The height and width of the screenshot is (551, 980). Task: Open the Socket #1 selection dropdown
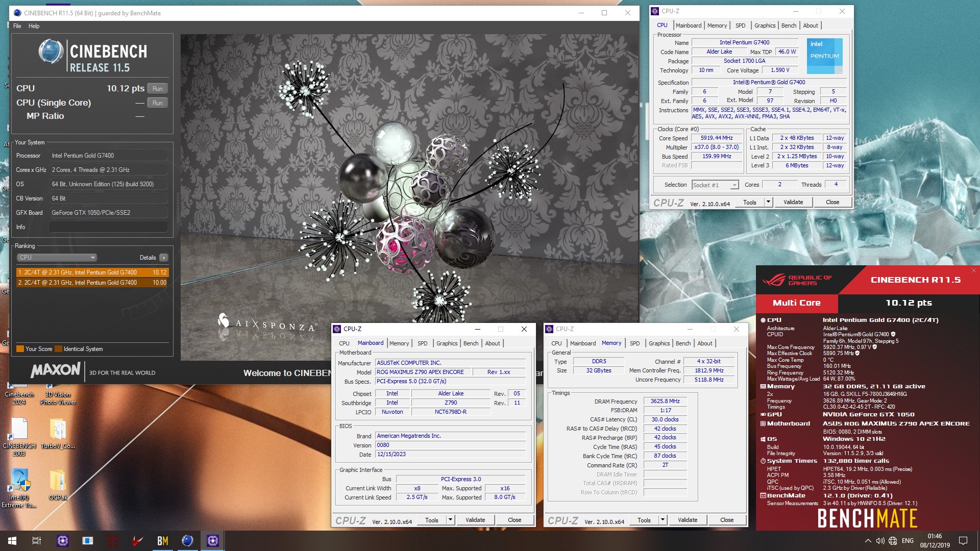click(x=715, y=185)
